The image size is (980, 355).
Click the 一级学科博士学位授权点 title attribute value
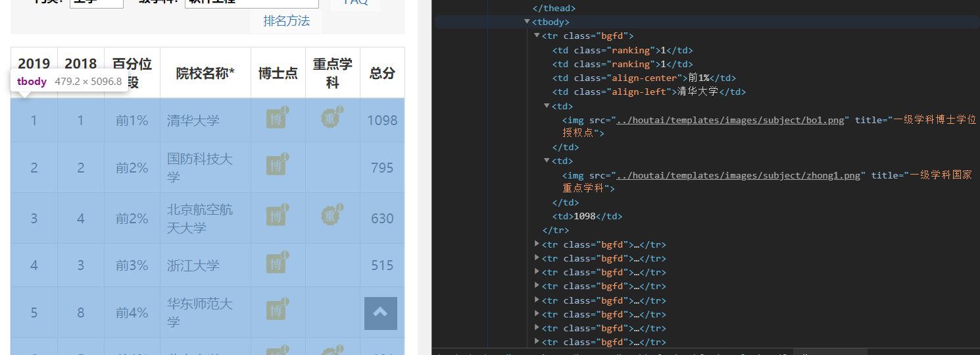tap(769, 126)
